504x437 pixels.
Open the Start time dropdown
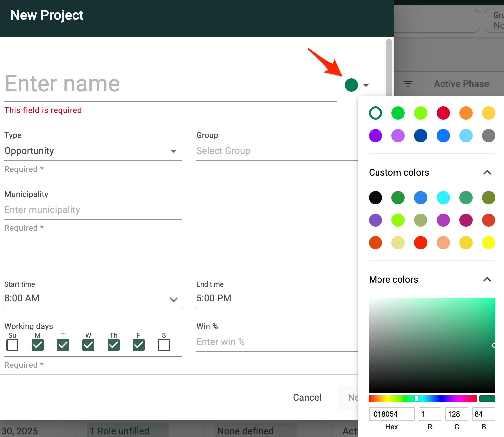pos(93,298)
